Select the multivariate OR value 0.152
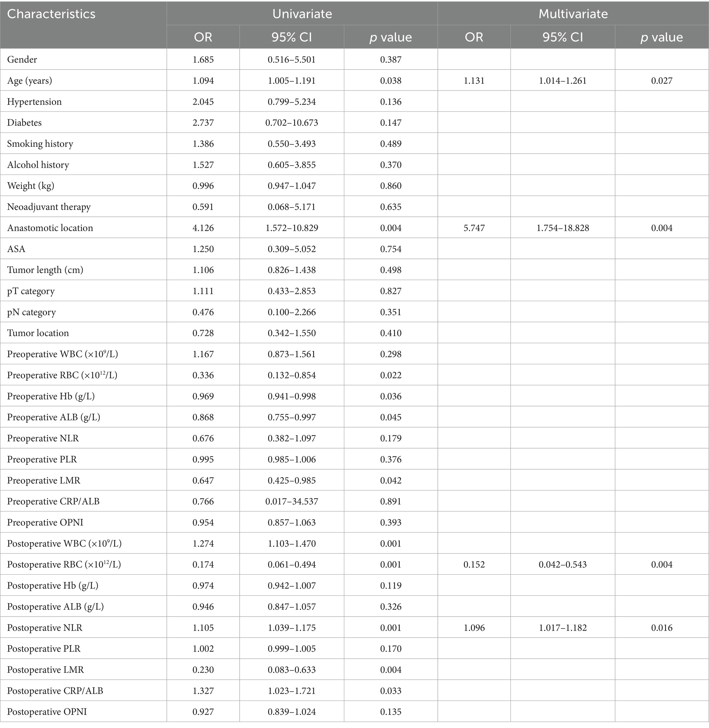 (474, 564)
